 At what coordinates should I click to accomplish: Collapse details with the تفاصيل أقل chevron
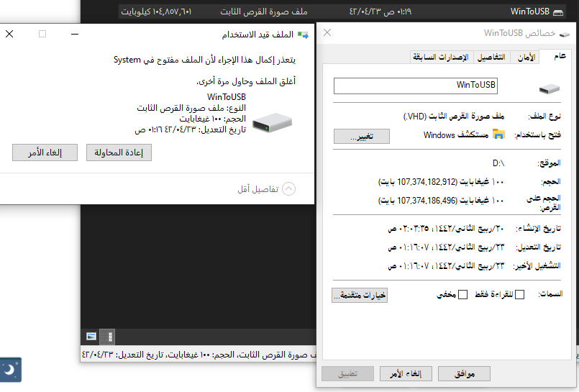pyautogui.click(x=288, y=189)
